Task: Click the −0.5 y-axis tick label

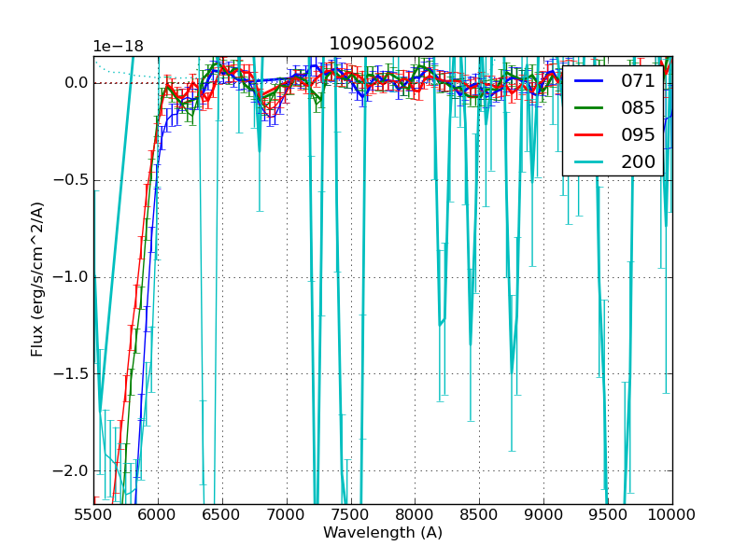Action: click(72, 180)
